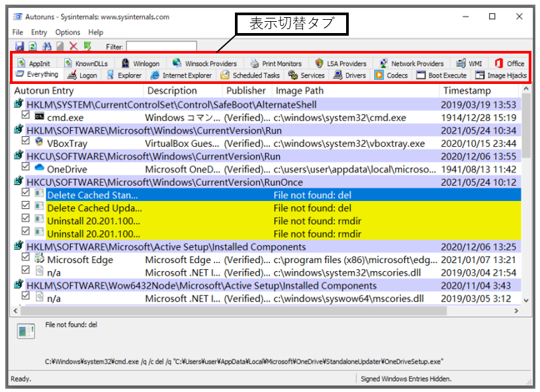Click the horizontal scrollbar right arrow
The height and width of the screenshot is (392, 540).
tap(516, 311)
